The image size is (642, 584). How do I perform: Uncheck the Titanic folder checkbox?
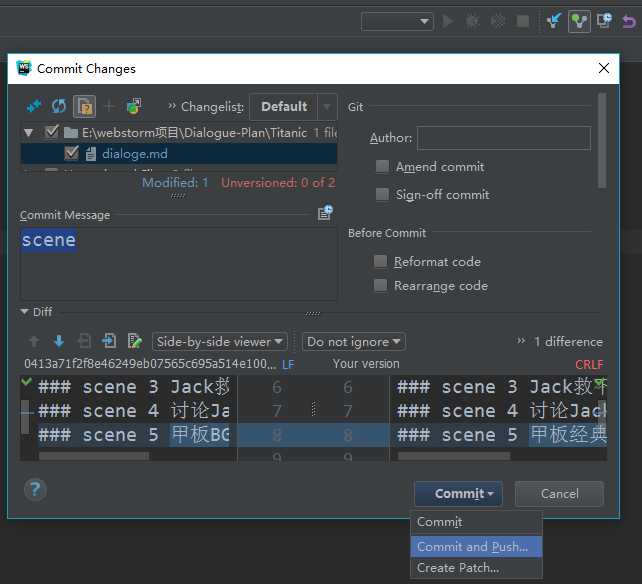[x=52, y=131]
